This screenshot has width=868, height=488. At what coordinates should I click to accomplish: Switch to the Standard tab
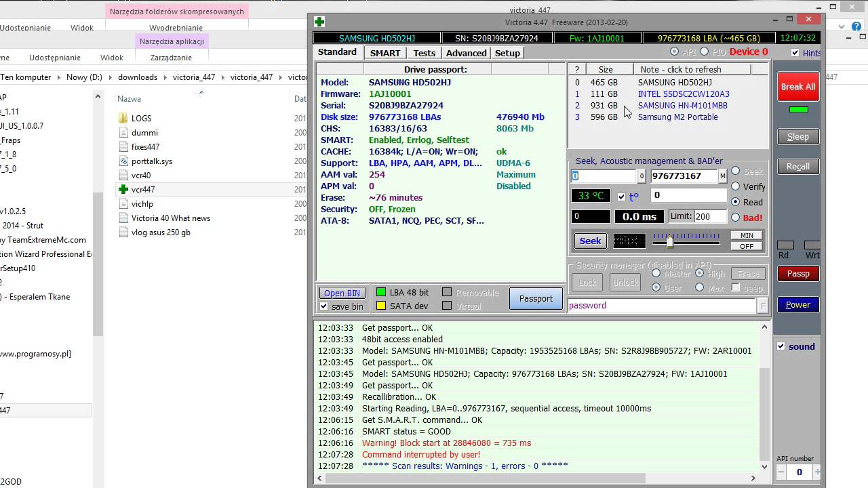tap(337, 52)
